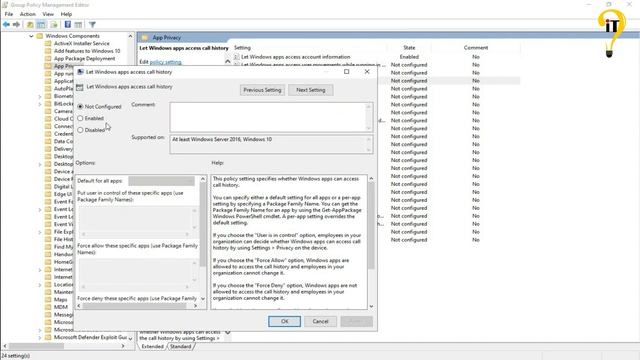
Task: Click the Windows Components folder icon
Action: pos(40,36)
